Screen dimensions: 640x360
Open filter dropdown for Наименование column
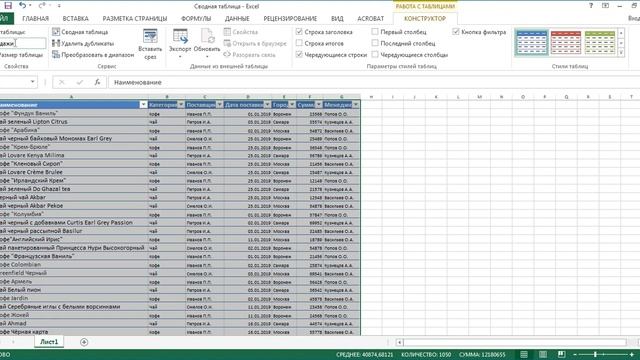[143, 105]
